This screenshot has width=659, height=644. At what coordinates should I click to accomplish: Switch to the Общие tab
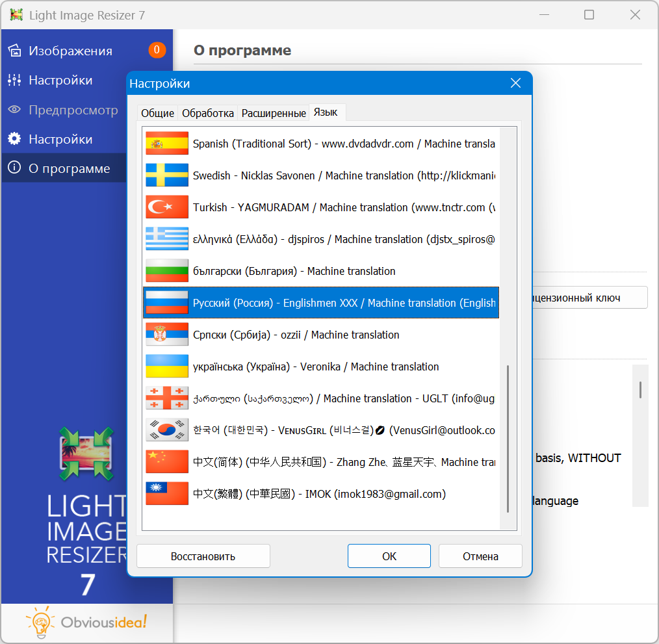point(158,113)
